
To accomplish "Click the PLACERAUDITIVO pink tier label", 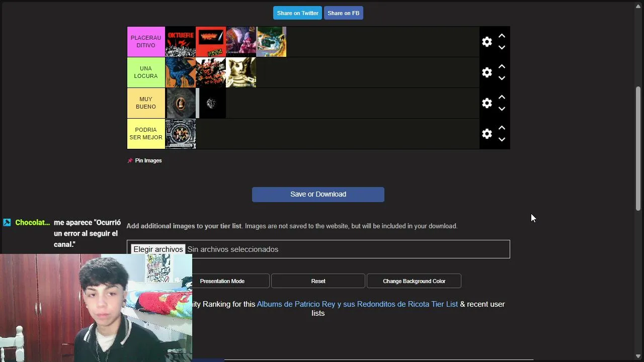I will [146, 42].
